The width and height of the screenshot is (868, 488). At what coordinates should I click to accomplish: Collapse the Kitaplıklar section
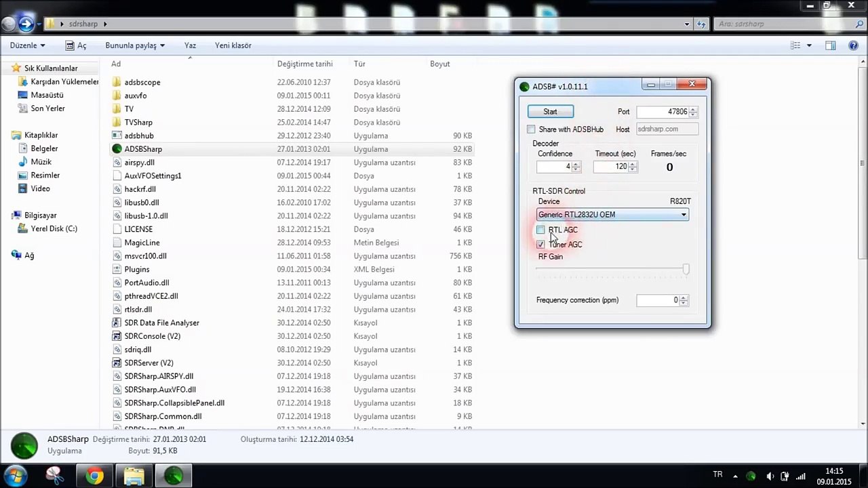[7, 136]
